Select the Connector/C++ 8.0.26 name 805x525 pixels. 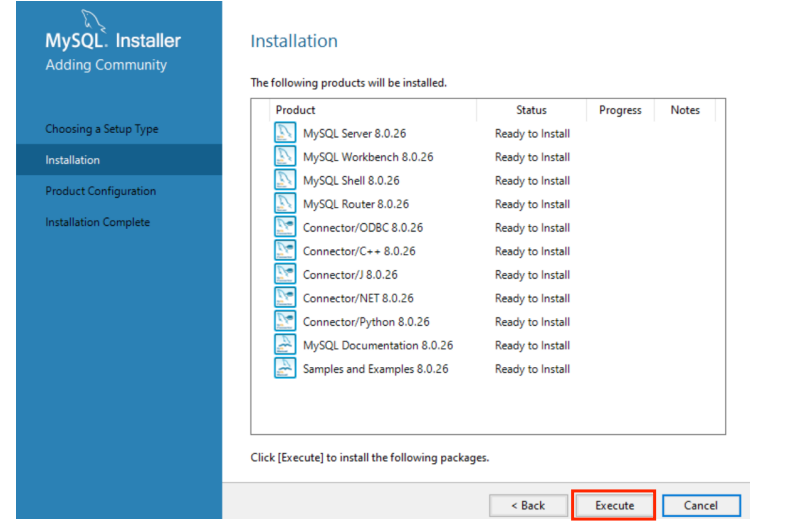[359, 251]
